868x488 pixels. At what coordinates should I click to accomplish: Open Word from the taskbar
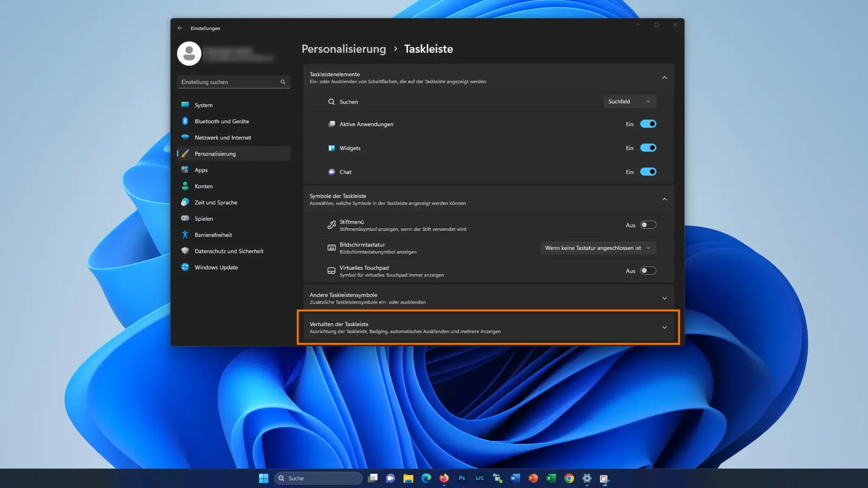(515, 478)
